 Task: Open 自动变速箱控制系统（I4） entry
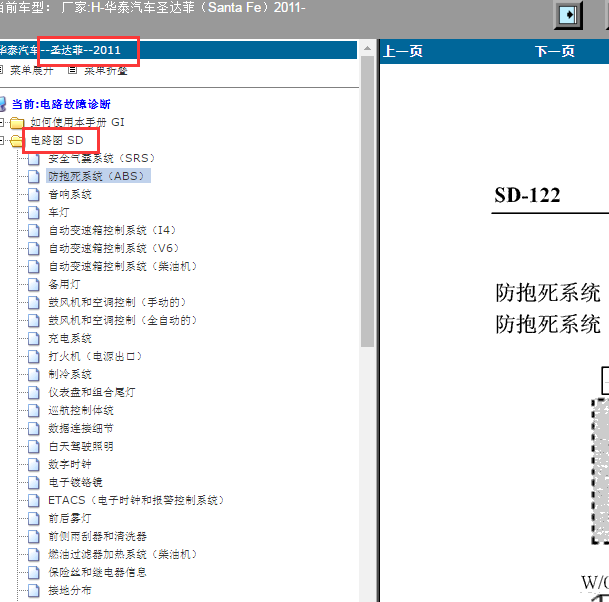[112, 230]
